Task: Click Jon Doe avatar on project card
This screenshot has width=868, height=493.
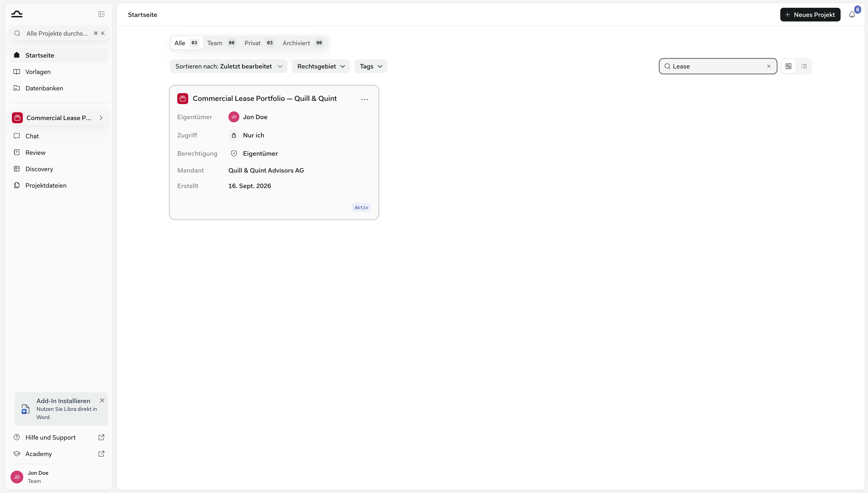Action: click(x=234, y=117)
